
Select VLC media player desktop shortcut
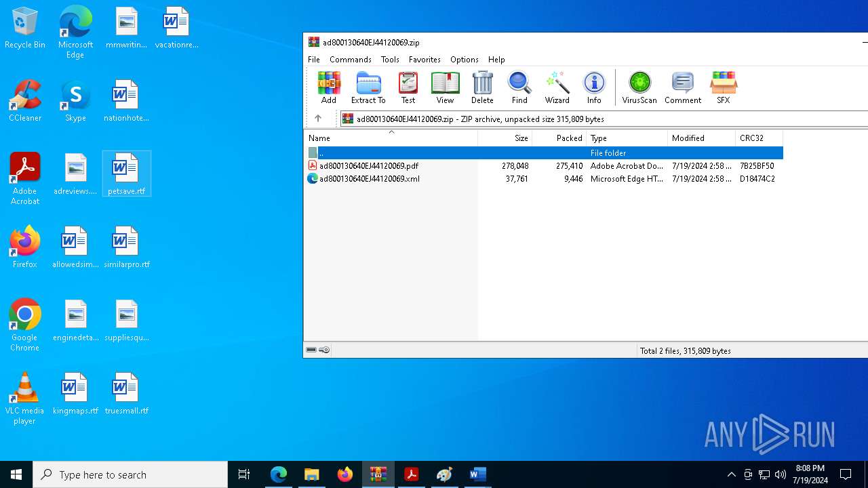click(25, 399)
